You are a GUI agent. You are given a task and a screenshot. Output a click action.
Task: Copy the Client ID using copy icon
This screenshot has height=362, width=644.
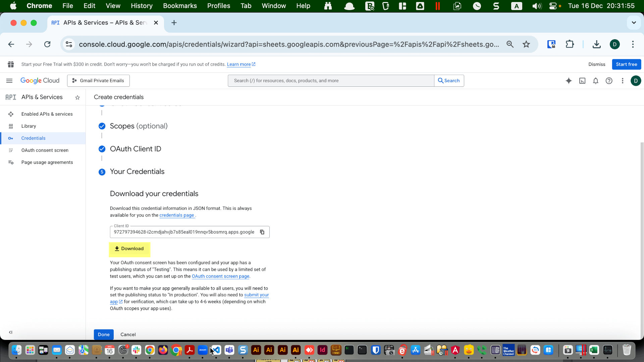point(262,232)
